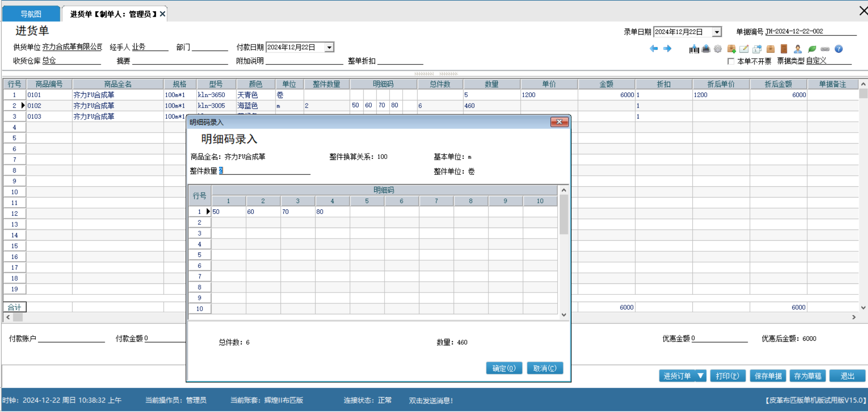
Task: Click the barcode import icon
Action: pos(694,49)
